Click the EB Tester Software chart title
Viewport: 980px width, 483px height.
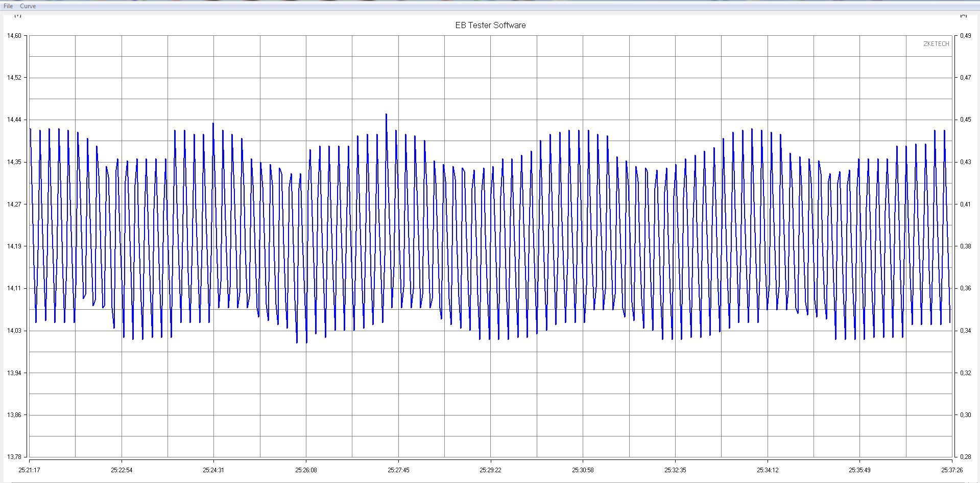[490, 25]
